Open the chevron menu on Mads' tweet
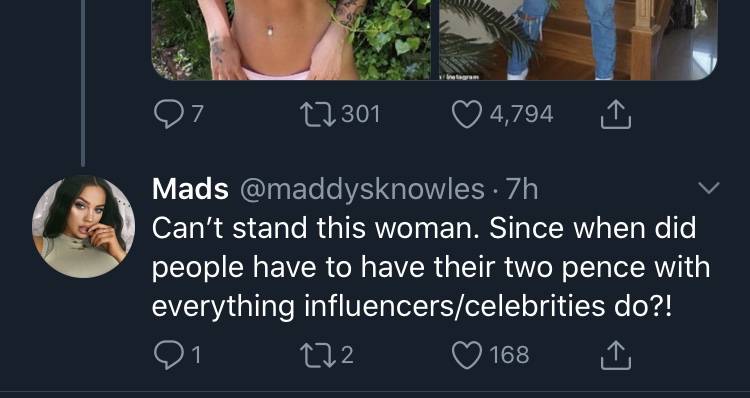750x398 pixels. [708, 188]
